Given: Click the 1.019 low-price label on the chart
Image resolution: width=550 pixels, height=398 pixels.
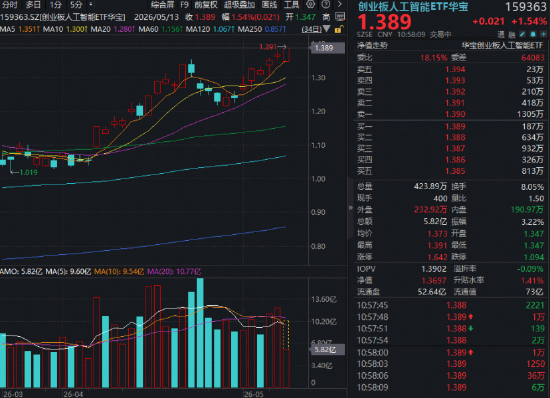Looking at the screenshot, I should [28, 172].
